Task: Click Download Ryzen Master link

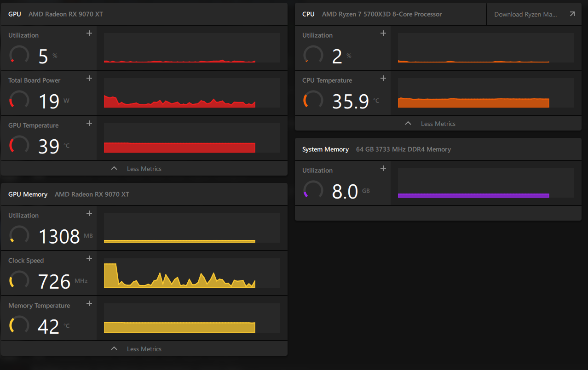Action: (525, 14)
